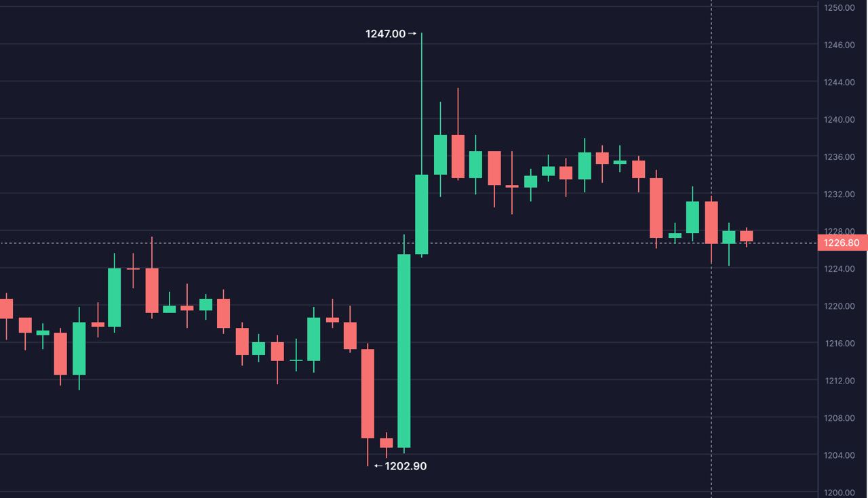Select the 1216.00 price scale label

pos(839,344)
